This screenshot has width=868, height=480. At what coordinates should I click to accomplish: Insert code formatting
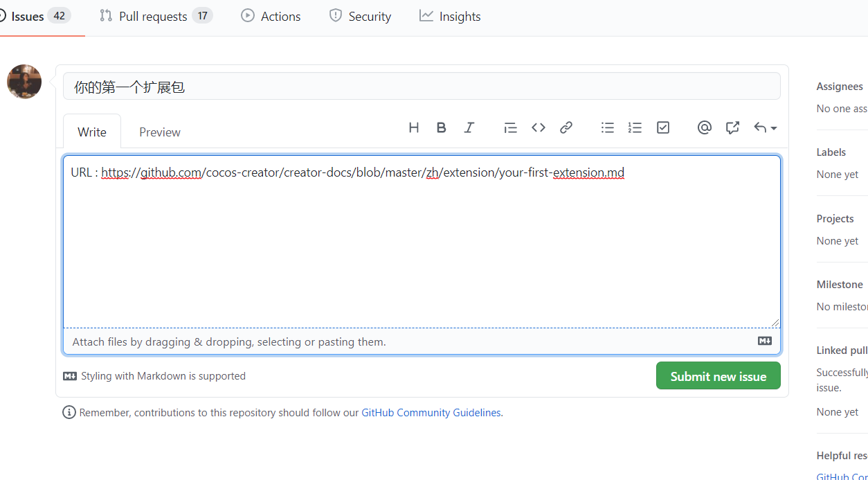pos(539,127)
